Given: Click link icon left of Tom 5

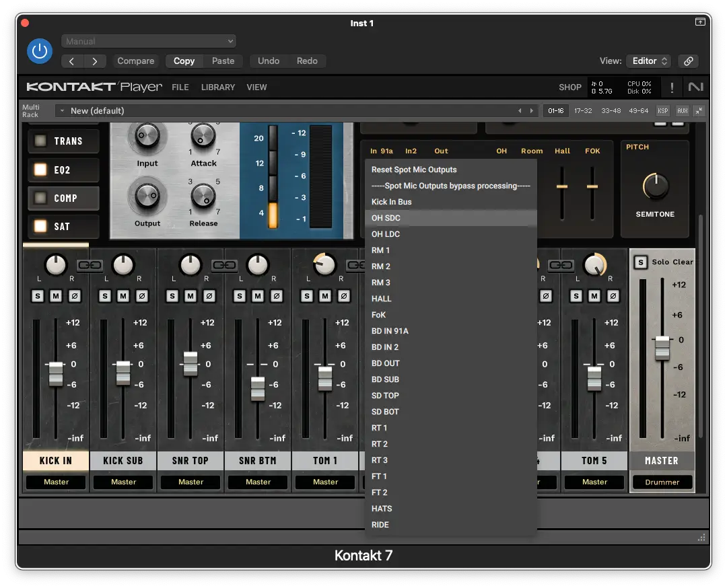Looking at the screenshot, I should (x=561, y=265).
